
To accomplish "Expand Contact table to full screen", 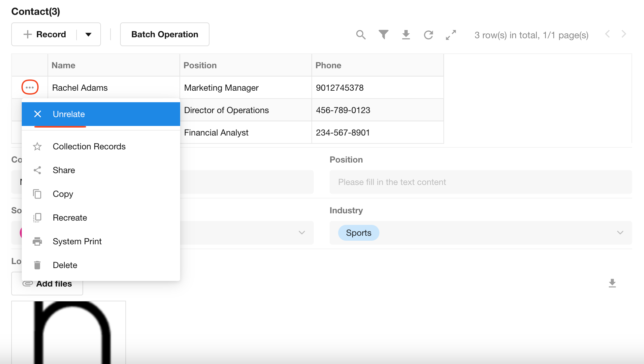I will pyautogui.click(x=451, y=35).
